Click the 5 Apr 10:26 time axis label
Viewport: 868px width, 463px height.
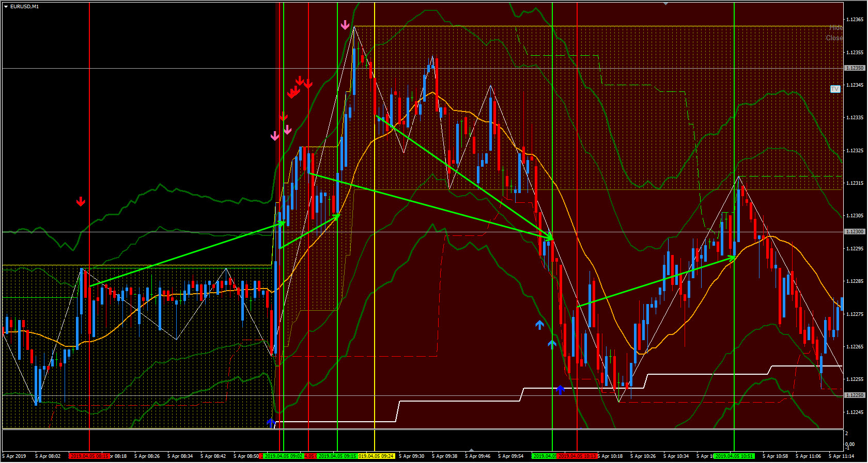[643, 456]
